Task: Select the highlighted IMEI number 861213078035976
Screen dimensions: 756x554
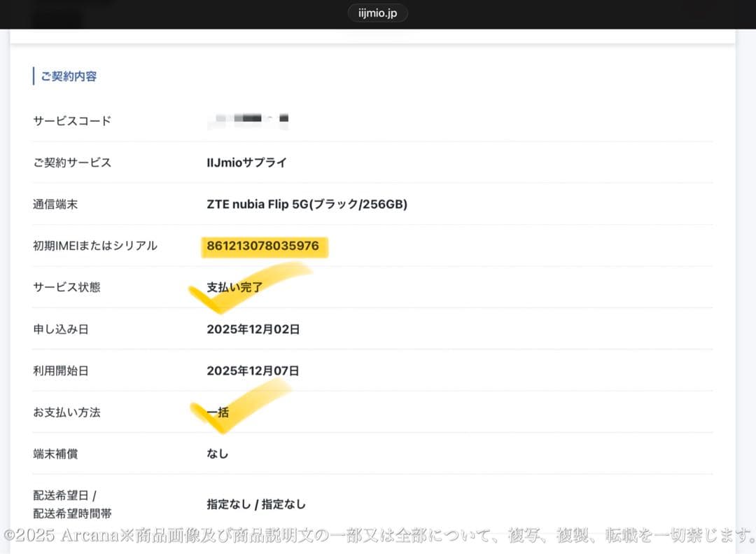Action: click(264, 246)
